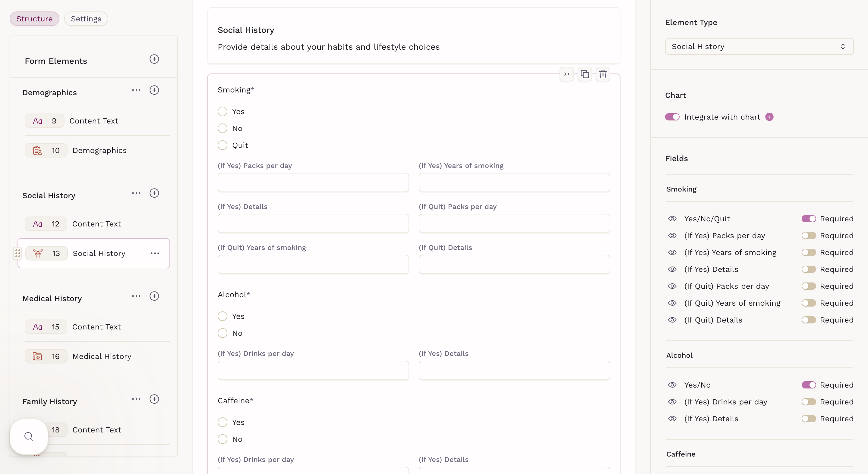Open Demographics section three-dot menu

136,90
